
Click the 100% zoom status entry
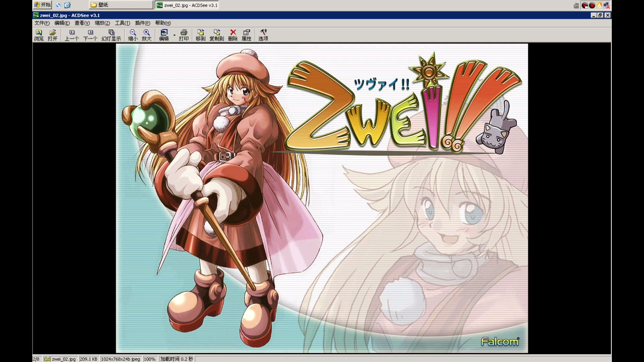click(x=150, y=359)
